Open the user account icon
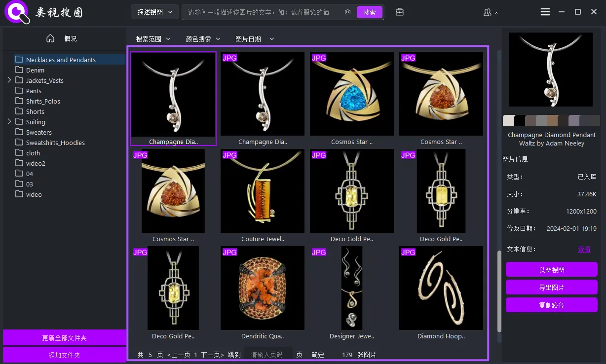 [x=487, y=12]
